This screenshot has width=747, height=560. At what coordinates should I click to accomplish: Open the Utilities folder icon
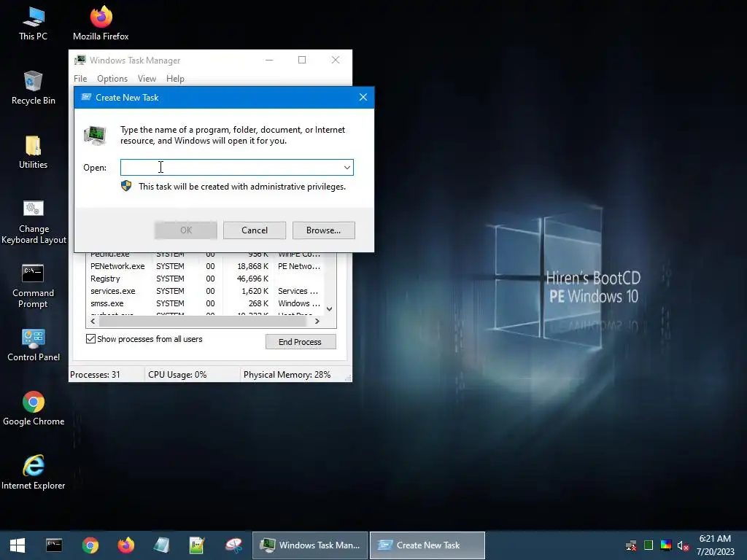34,152
